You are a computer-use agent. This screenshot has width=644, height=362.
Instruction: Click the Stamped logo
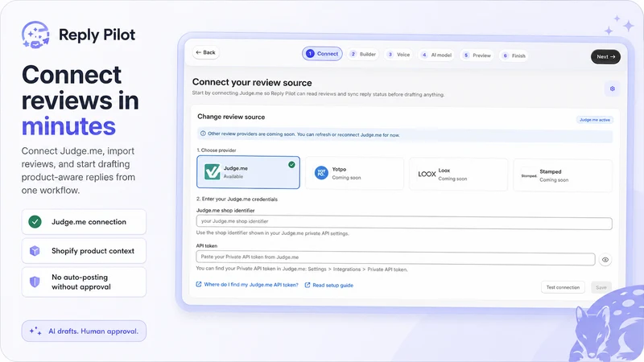point(529,175)
